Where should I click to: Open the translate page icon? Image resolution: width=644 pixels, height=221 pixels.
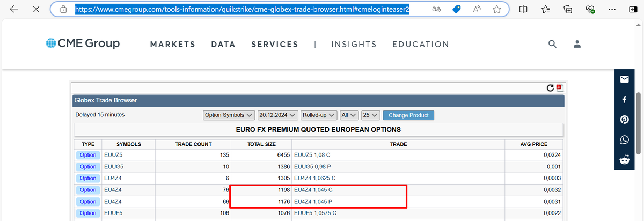click(437, 9)
